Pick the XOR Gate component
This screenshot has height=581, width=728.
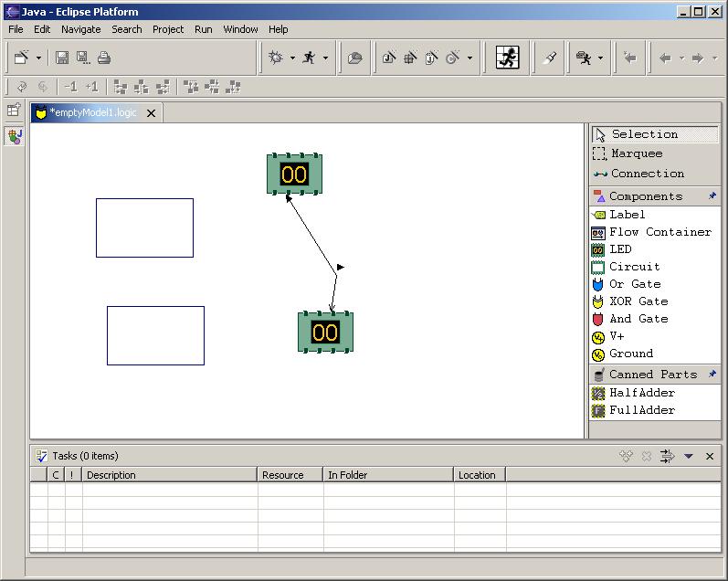click(x=655, y=301)
